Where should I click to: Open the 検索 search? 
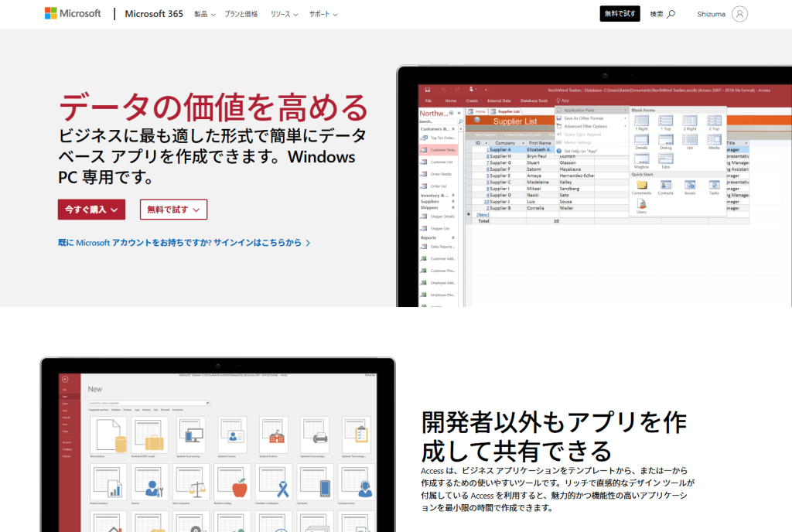pos(662,14)
